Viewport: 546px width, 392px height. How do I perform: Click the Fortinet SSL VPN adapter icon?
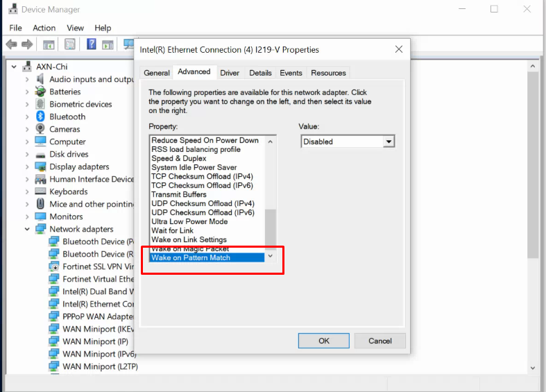pyautogui.click(x=53, y=266)
